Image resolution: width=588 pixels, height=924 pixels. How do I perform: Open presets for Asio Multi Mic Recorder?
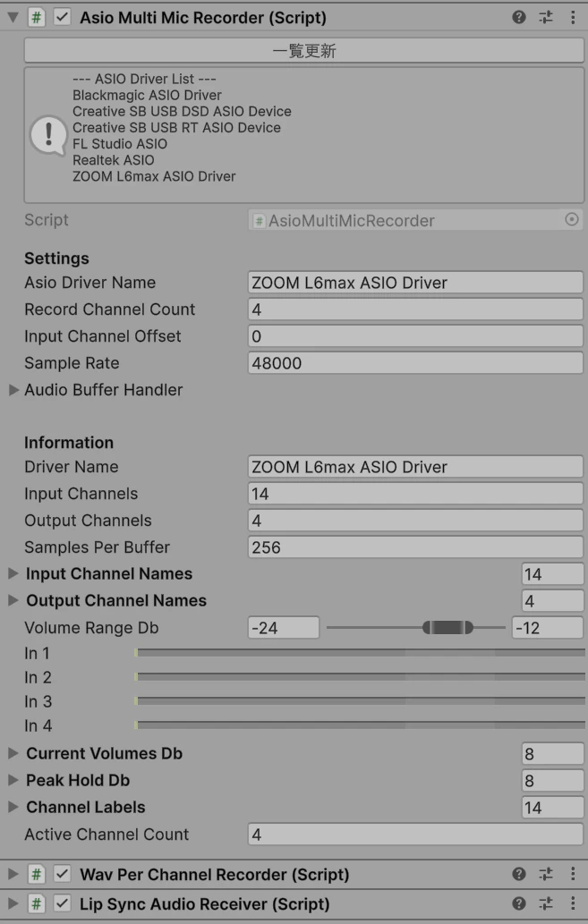click(x=546, y=17)
